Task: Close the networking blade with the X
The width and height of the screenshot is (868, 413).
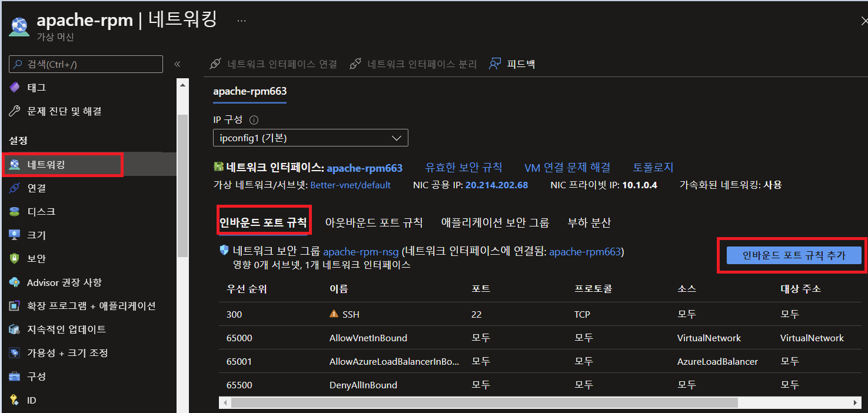Action: [x=864, y=21]
